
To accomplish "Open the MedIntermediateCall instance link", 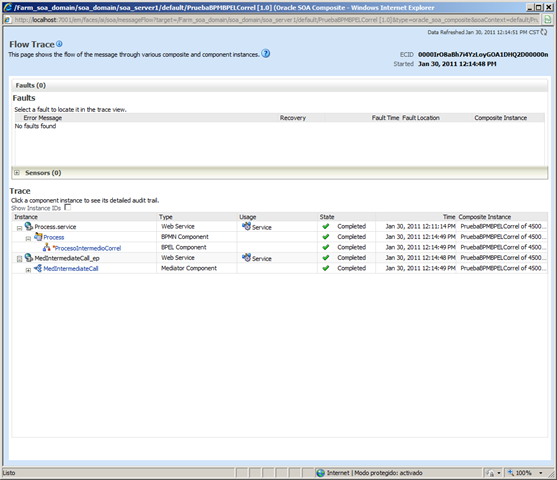I will [71, 269].
